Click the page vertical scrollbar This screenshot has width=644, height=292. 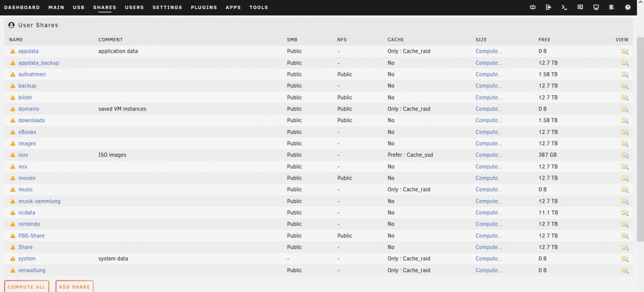click(640, 140)
